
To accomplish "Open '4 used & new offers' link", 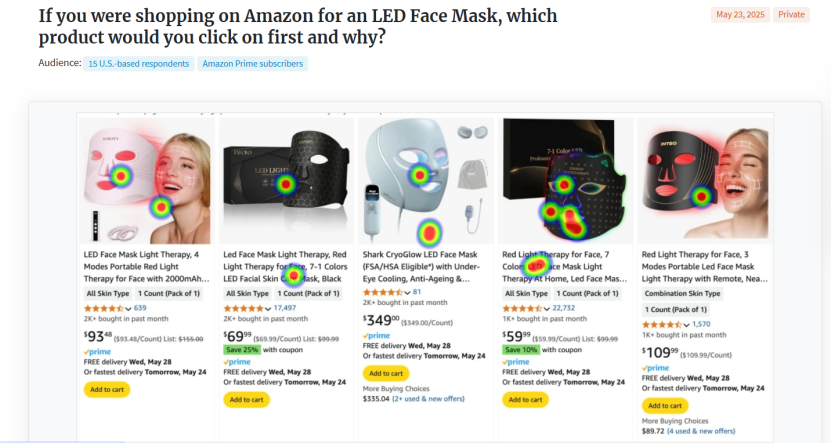I will tap(708, 431).
